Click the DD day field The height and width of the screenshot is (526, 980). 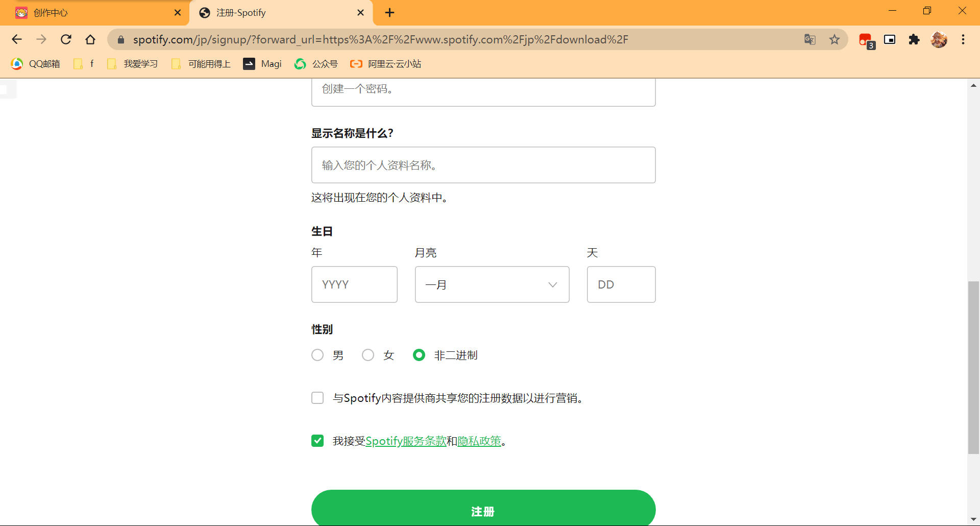click(621, 284)
